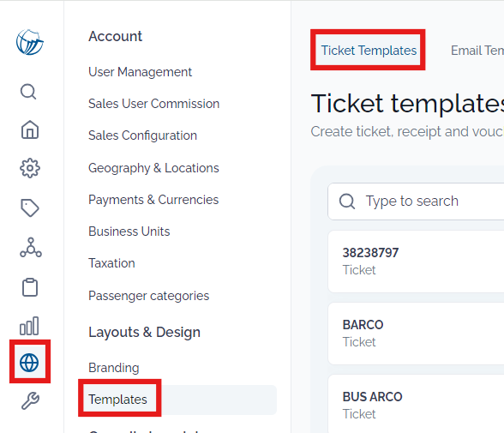This screenshot has width=504, height=433.
Task: Go to Sales User Commission
Action: tap(154, 104)
